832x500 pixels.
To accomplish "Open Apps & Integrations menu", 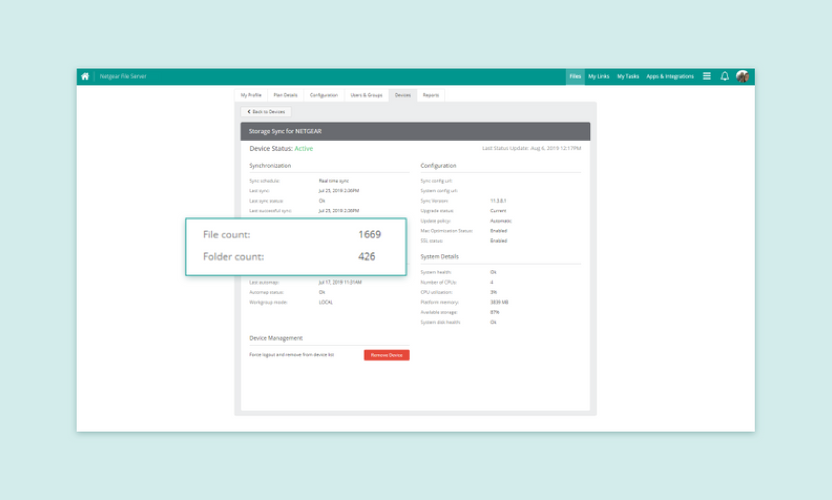I will [670, 76].
